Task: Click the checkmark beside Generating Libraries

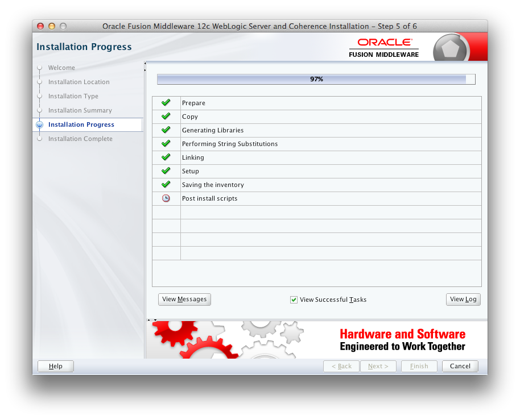Action: (166, 130)
